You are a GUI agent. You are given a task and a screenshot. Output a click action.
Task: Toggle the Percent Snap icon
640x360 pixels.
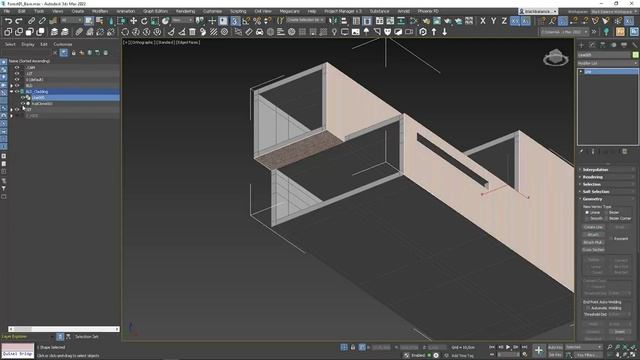coord(257,21)
